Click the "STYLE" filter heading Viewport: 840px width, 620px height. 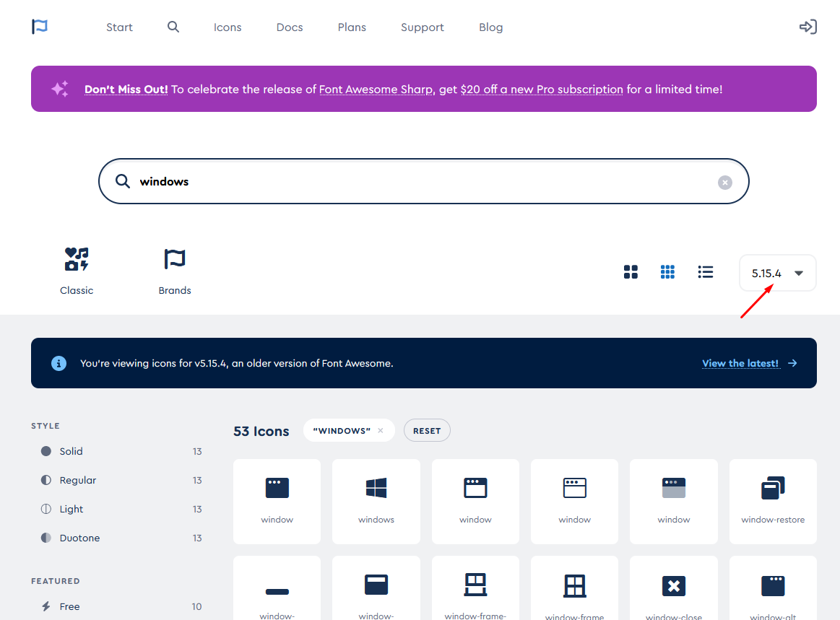pyautogui.click(x=46, y=426)
